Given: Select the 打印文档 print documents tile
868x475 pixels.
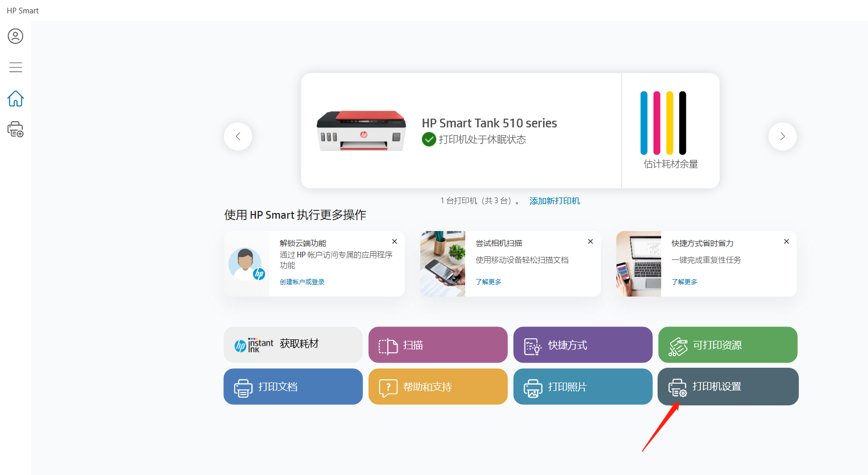Looking at the screenshot, I should [x=293, y=386].
